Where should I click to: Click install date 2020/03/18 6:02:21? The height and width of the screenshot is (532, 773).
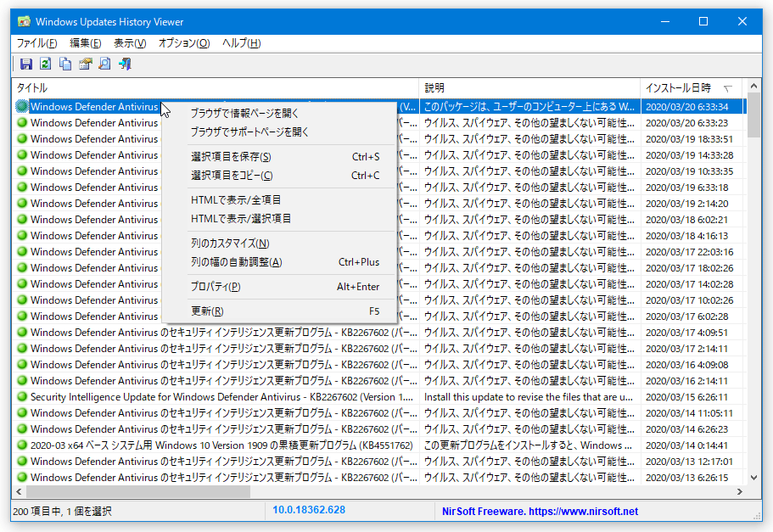coord(686,220)
